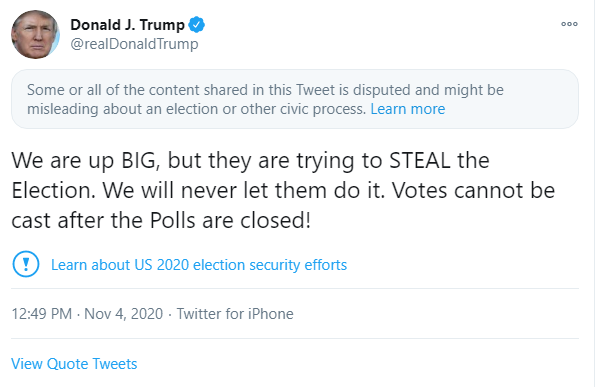Click the 12:49 PM timestamp
596x387 pixels.
tap(41, 314)
